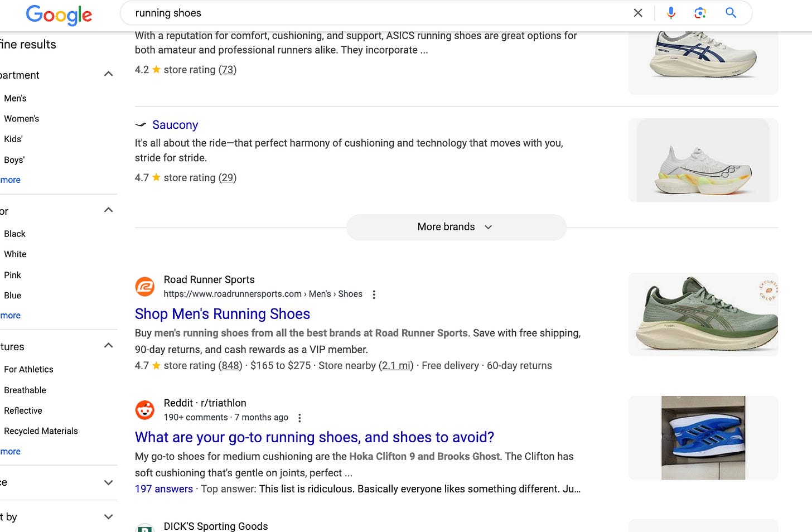Image resolution: width=812 pixels, height=532 pixels.
Task: Expand the More brands list
Action: [456, 227]
